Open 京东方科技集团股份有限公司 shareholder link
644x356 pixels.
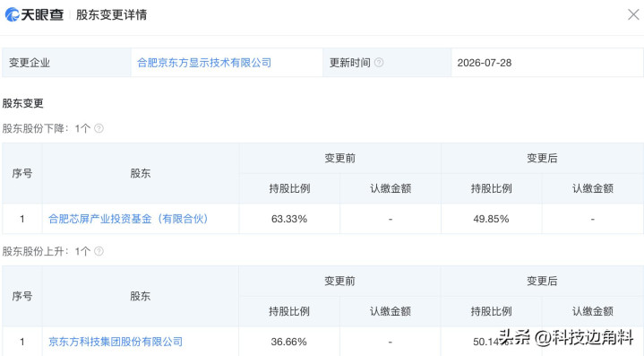116,342
